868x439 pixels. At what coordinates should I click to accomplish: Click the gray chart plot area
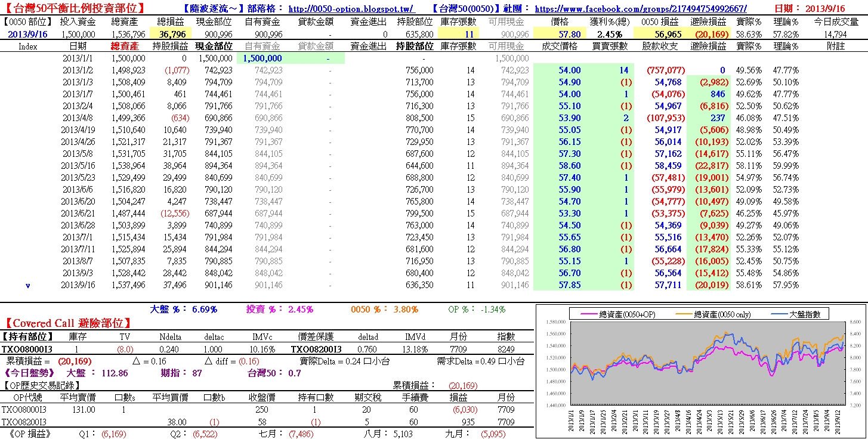click(709, 363)
